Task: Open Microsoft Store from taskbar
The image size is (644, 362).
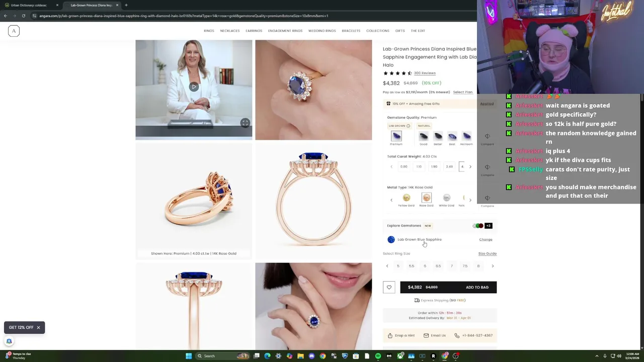Action: [x=356, y=356]
